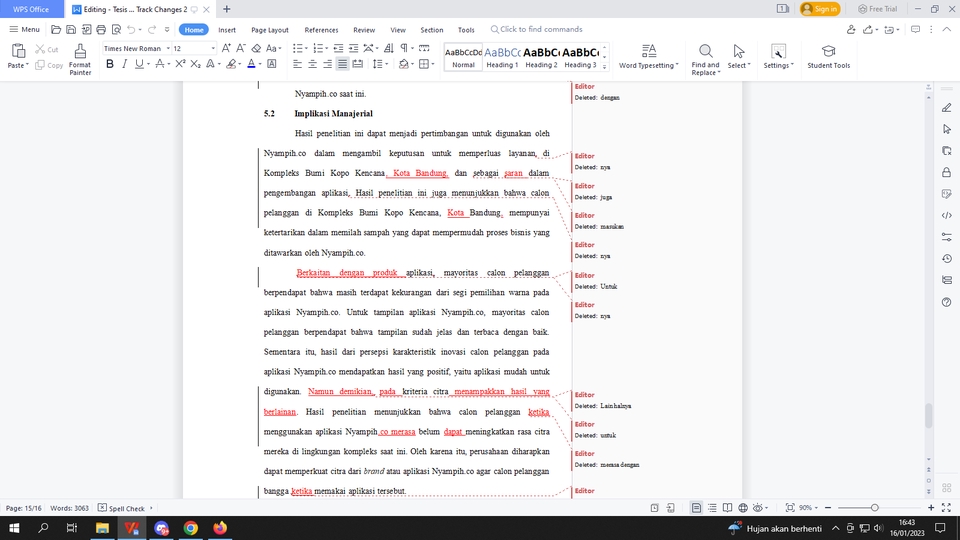
Task: Apply Superscript formatting
Action: click(180, 64)
